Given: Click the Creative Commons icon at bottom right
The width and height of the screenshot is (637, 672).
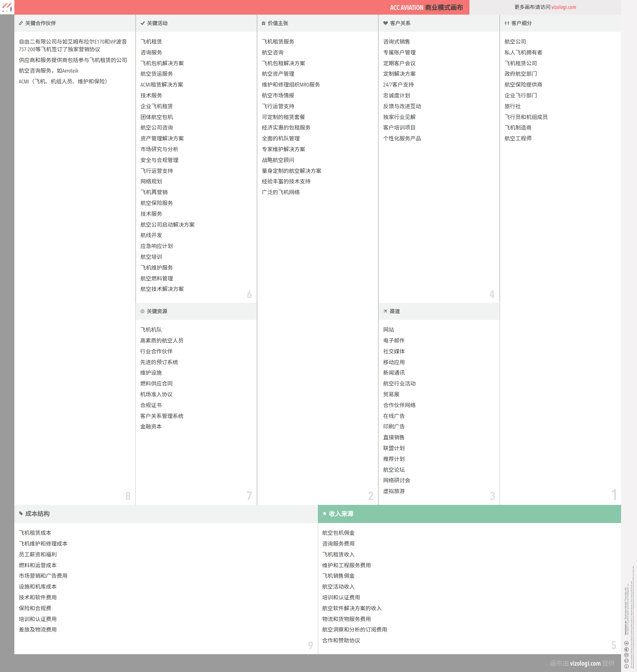Looking at the screenshot, I should point(626,666).
